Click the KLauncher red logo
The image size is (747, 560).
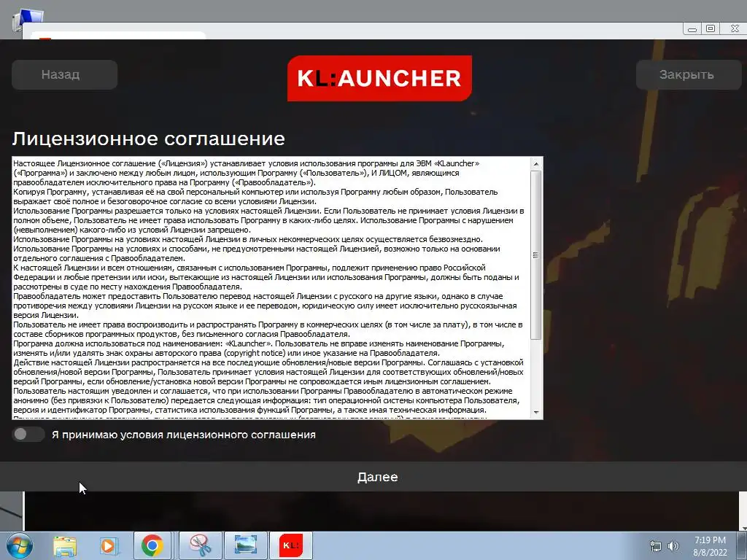tap(379, 79)
